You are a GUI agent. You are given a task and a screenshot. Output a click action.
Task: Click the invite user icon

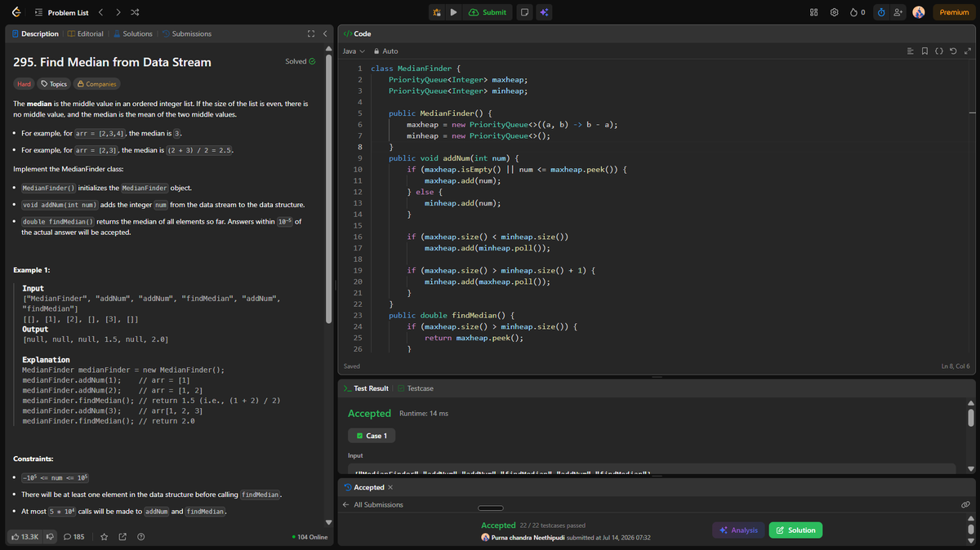(899, 12)
